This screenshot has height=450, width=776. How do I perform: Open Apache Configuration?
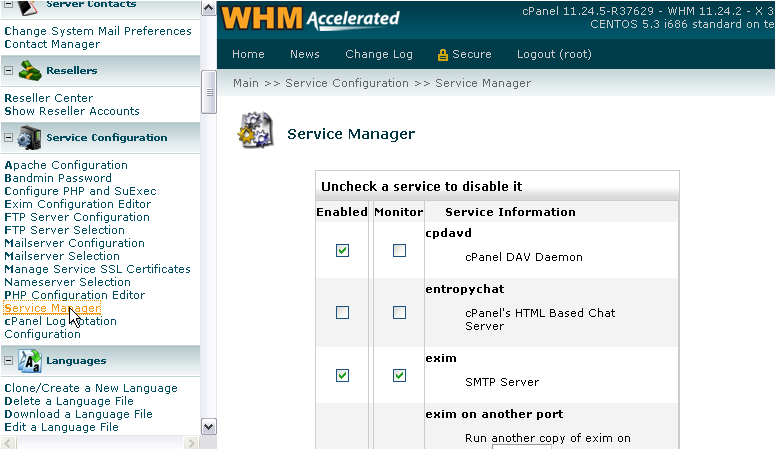[x=66, y=165]
